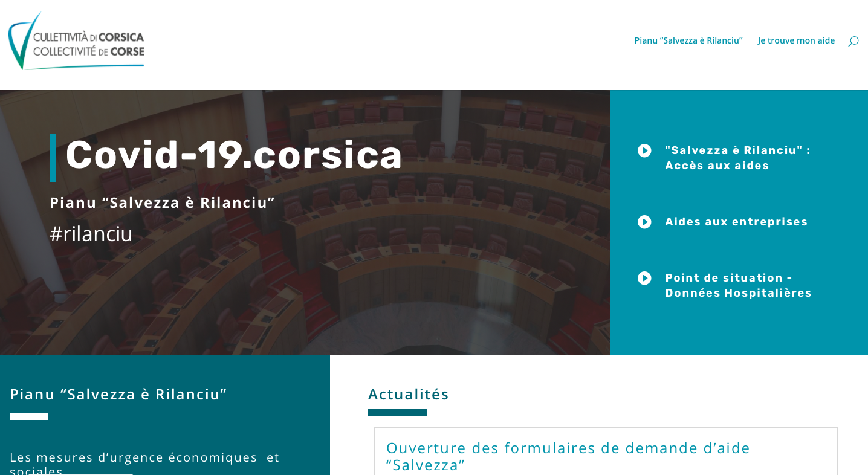Click the #rilanciu hashtag text
The height and width of the screenshot is (475, 868).
[91, 234]
